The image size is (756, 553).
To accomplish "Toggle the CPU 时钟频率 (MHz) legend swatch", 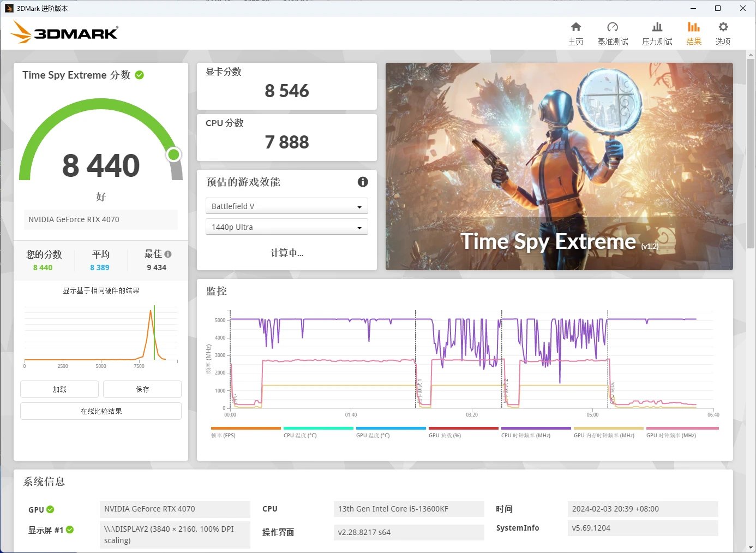I will click(x=536, y=429).
